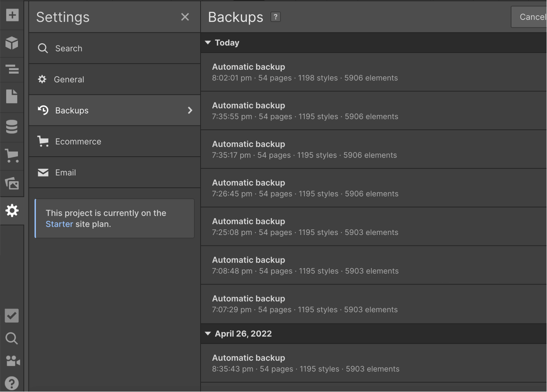Open the Navigator panel
The height and width of the screenshot is (392, 547).
[12, 69]
